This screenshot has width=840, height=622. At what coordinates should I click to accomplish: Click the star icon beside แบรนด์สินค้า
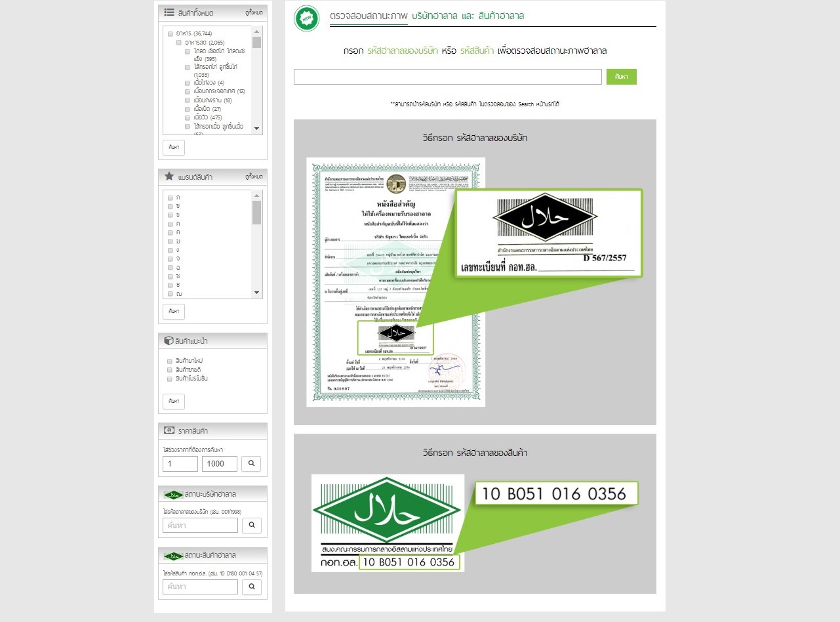tap(169, 176)
